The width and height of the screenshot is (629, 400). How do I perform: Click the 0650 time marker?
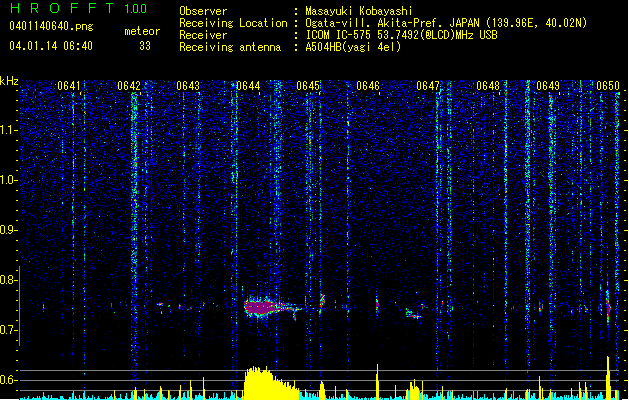click(x=608, y=86)
